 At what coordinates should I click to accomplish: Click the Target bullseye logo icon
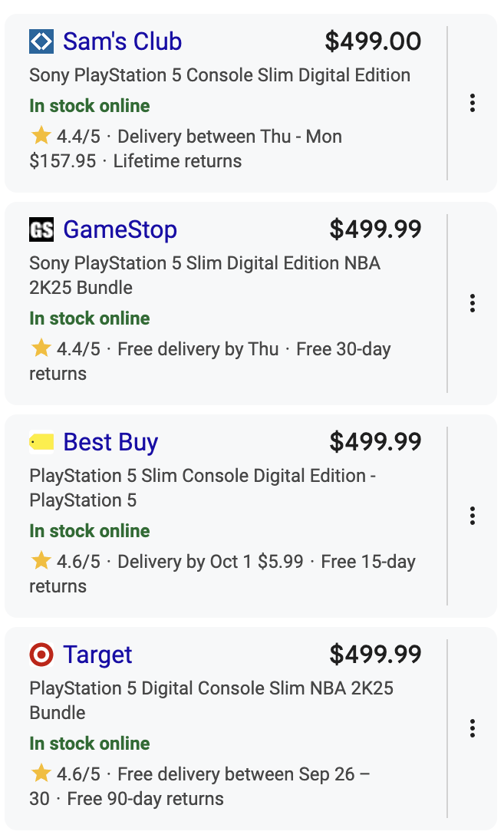41,655
